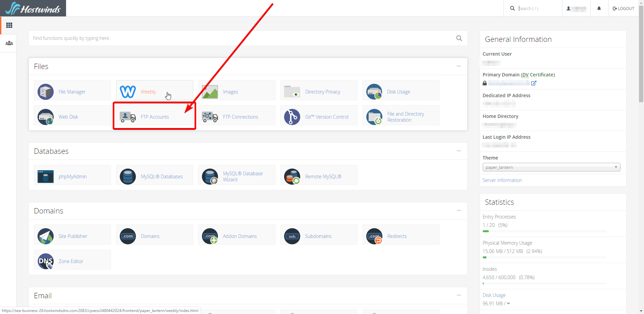Click the Subdomains link text
This screenshot has height=314, width=644.
click(x=318, y=236)
